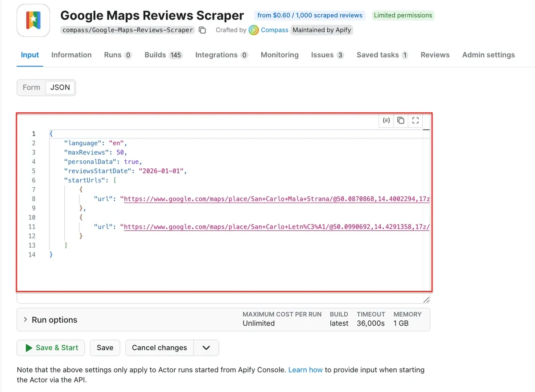Expand the JSON editor to fullscreen
The image size is (535, 392).
pos(416,121)
